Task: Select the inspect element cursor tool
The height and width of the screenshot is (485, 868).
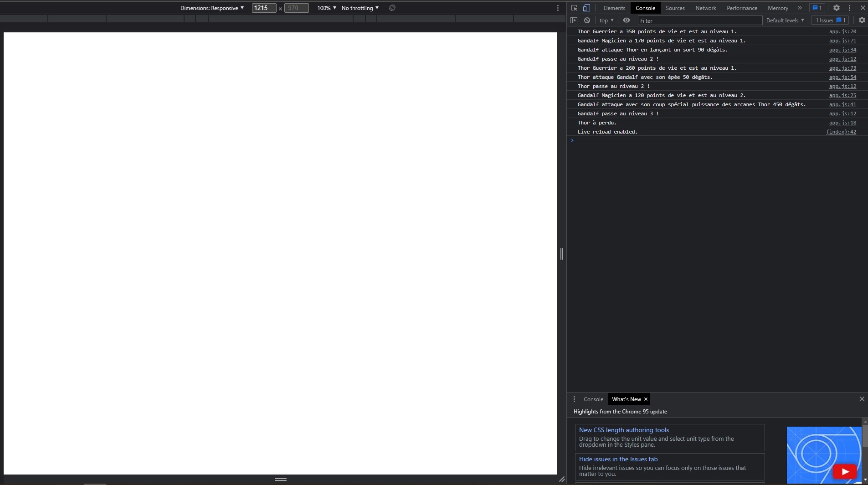Action: click(575, 8)
